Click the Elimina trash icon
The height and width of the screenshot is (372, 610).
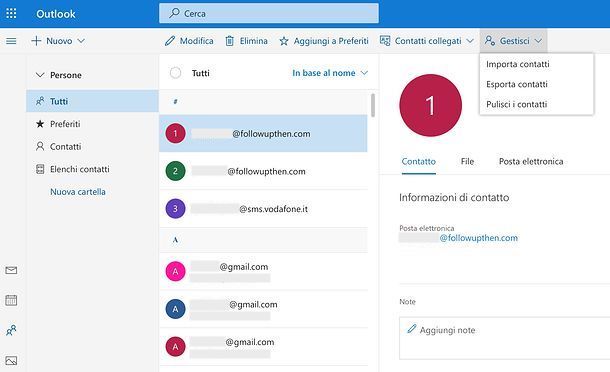point(230,41)
